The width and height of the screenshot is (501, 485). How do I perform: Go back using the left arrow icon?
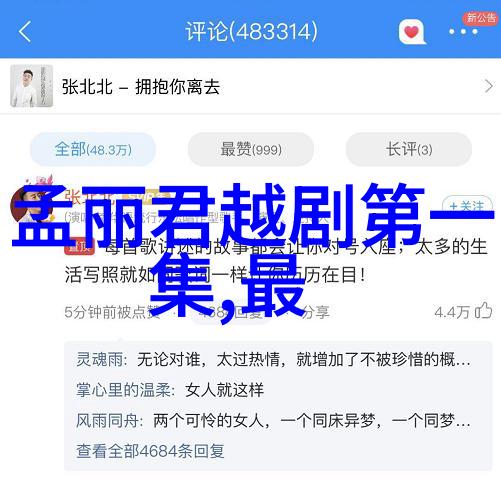(x=25, y=32)
